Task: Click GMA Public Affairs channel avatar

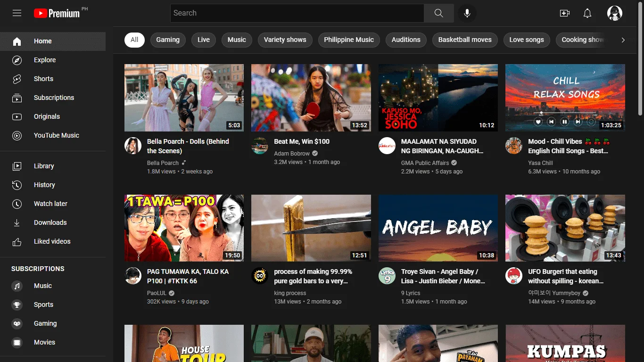Action: click(x=387, y=146)
